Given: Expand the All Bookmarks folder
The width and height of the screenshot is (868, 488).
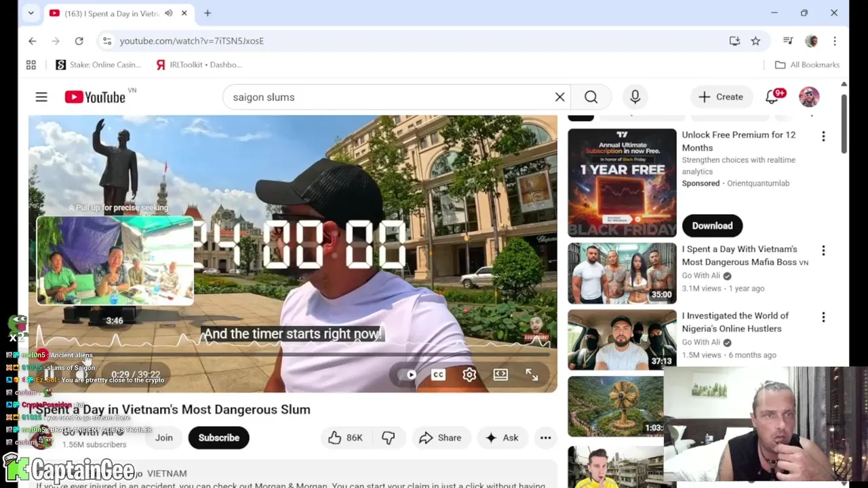Looking at the screenshot, I should [x=808, y=64].
